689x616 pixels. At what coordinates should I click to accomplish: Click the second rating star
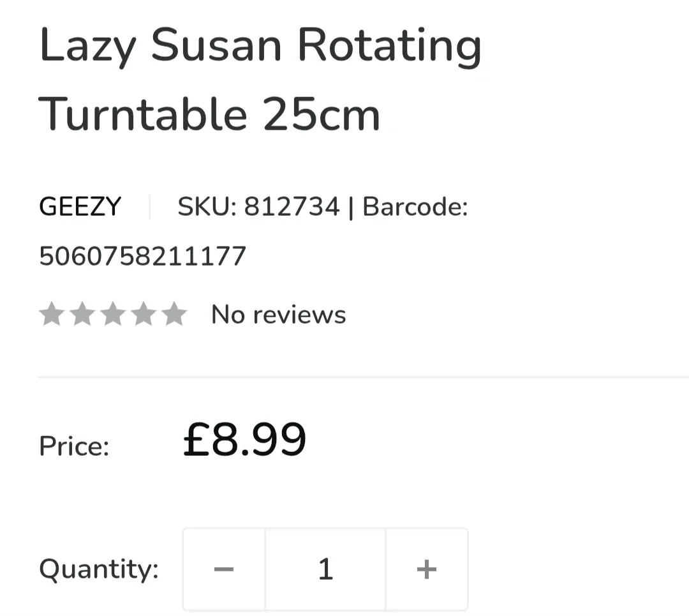click(83, 313)
